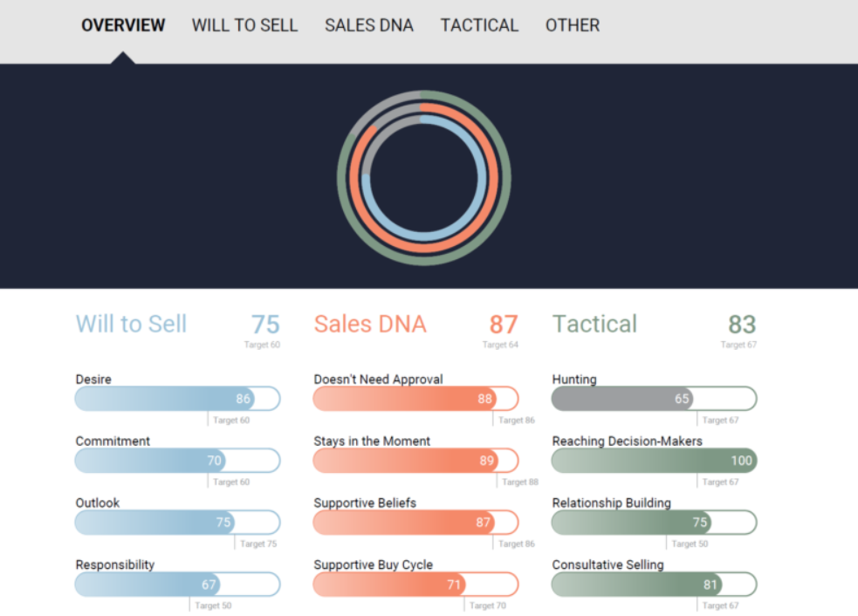Select the Relationship Building bar
Screen dimensions: 858x616
(x=654, y=523)
